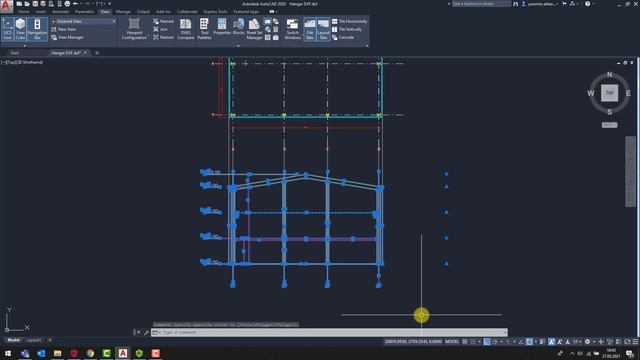This screenshot has height=360, width=640.
Task: Open annotation scale dropdown
Action: [x=577, y=342]
